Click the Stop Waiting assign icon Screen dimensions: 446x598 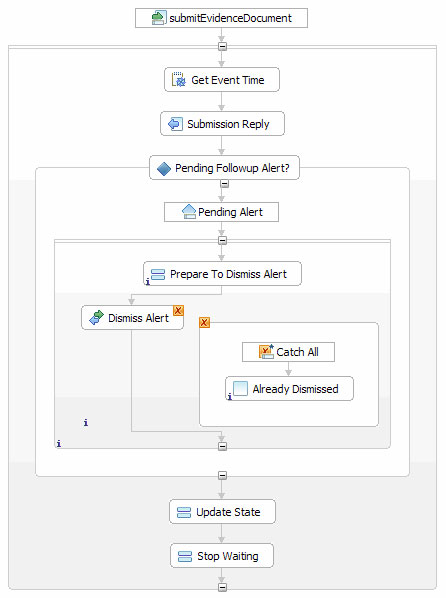point(185,556)
